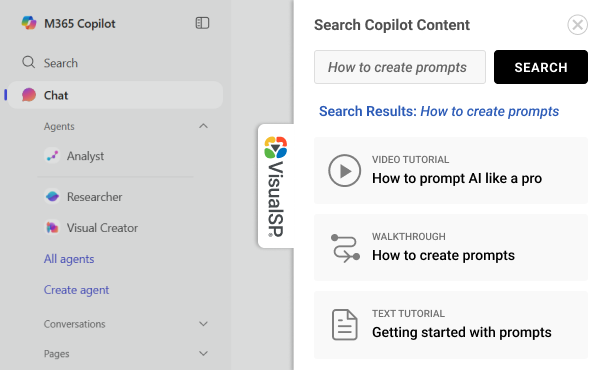The width and height of the screenshot is (600, 370).
Task: Click the TEXT TUTORIAL label
Action: 408,313
